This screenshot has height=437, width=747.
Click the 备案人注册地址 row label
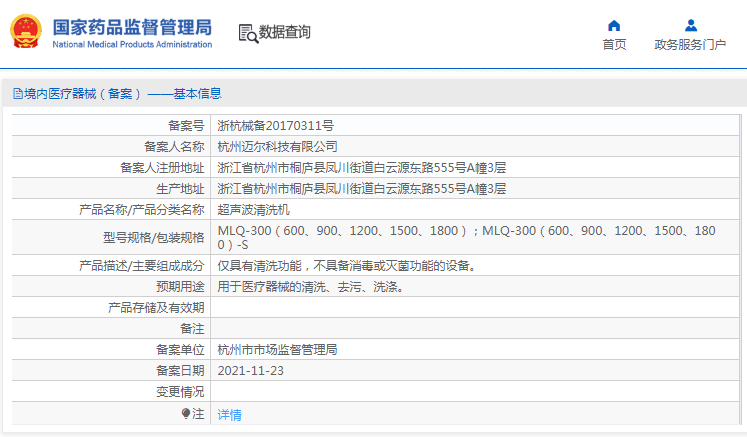[x=162, y=168]
